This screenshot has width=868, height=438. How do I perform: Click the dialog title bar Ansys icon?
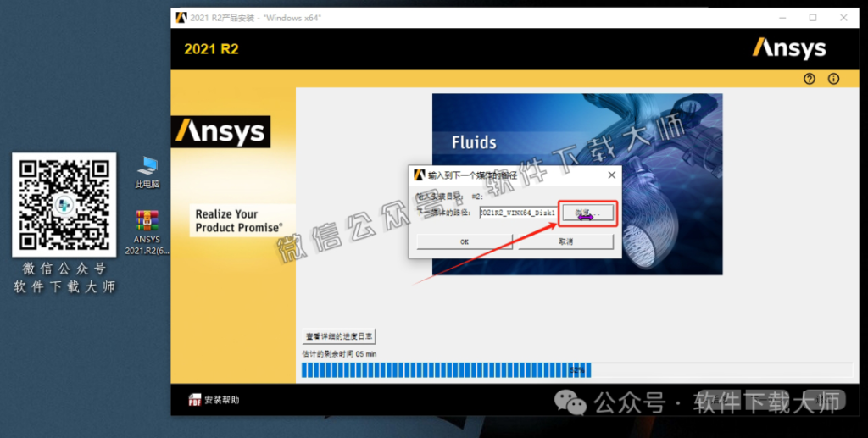pyautogui.click(x=420, y=175)
